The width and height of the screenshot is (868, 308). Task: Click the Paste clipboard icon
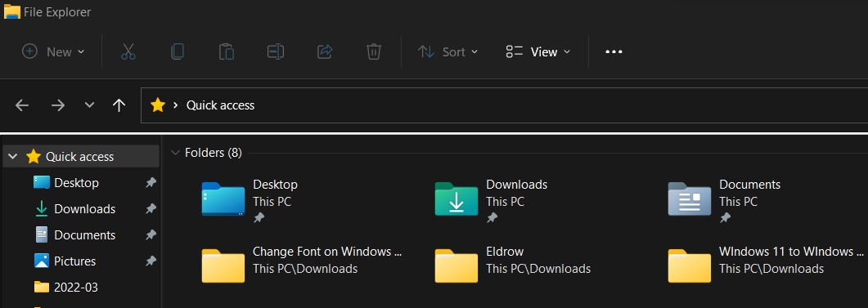pyautogui.click(x=227, y=52)
